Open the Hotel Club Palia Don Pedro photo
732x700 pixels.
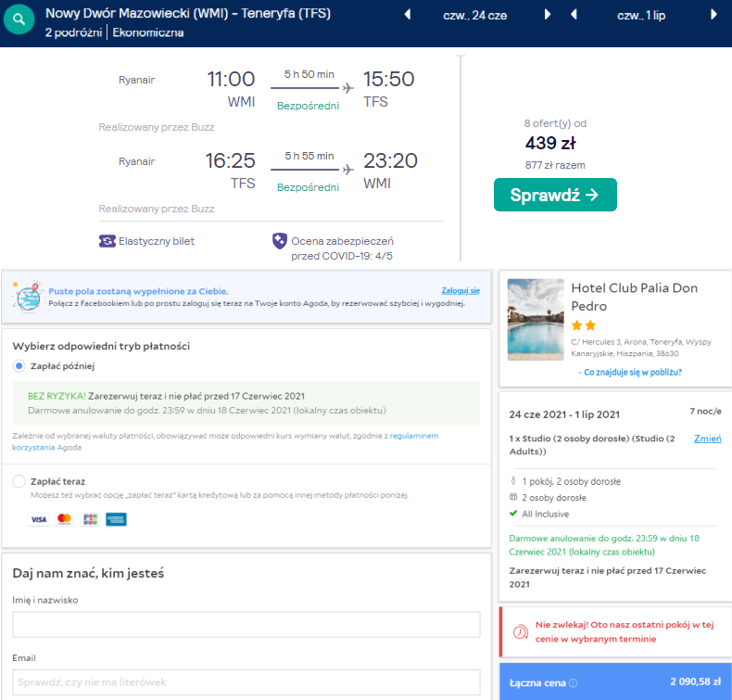pos(536,320)
